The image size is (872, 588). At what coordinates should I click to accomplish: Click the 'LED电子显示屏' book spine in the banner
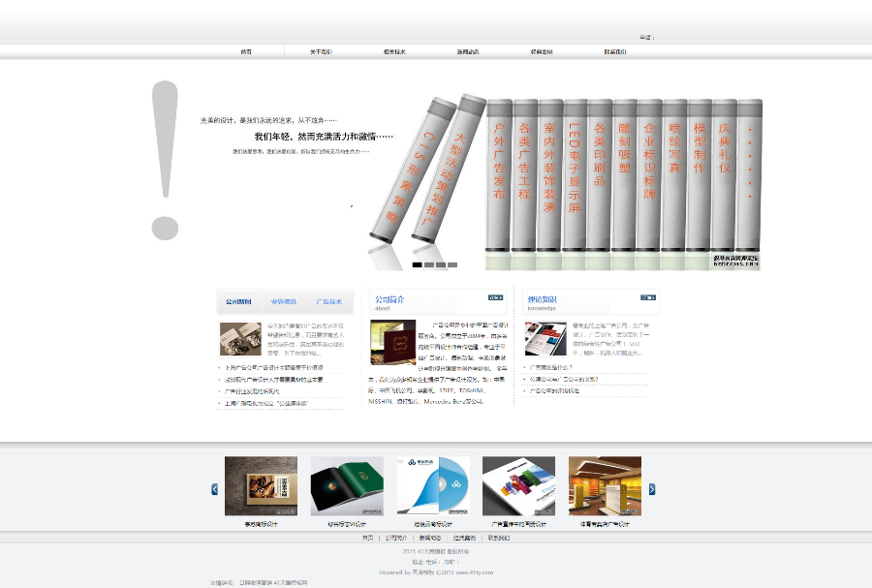(575, 175)
